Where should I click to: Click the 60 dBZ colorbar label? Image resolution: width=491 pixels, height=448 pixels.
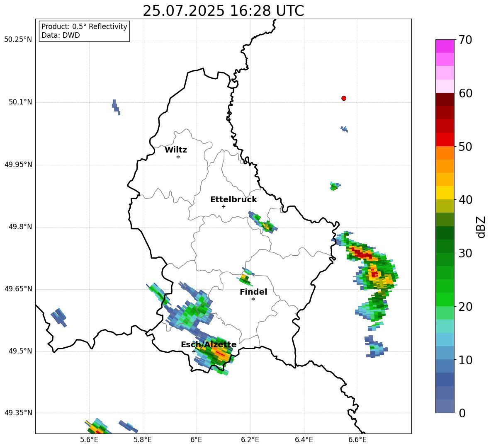[x=465, y=93]
